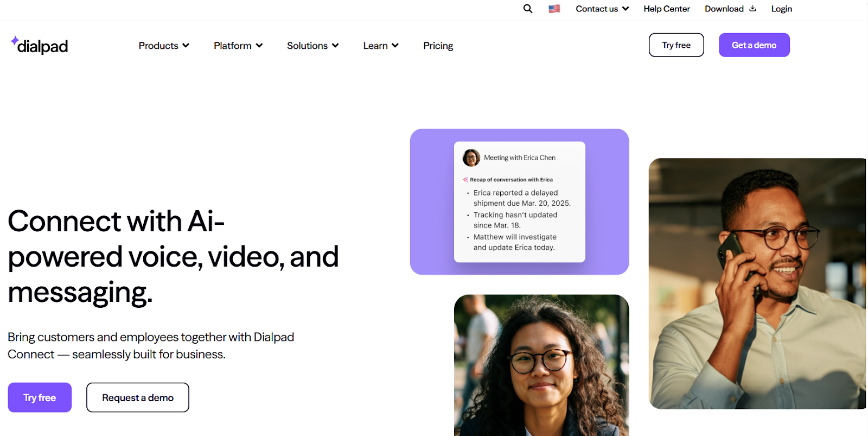Click the 'Connect with Ai-powered voice' headline
Viewport: 868px width, 436px height.
pos(174,256)
